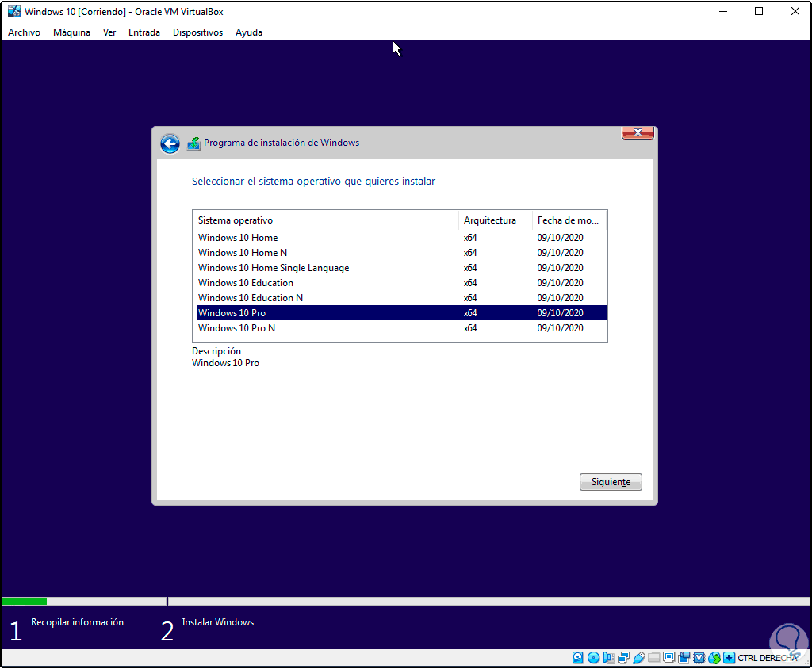Click the hard disk activity icon in the status bar
The image size is (812, 669).
pyautogui.click(x=577, y=658)
